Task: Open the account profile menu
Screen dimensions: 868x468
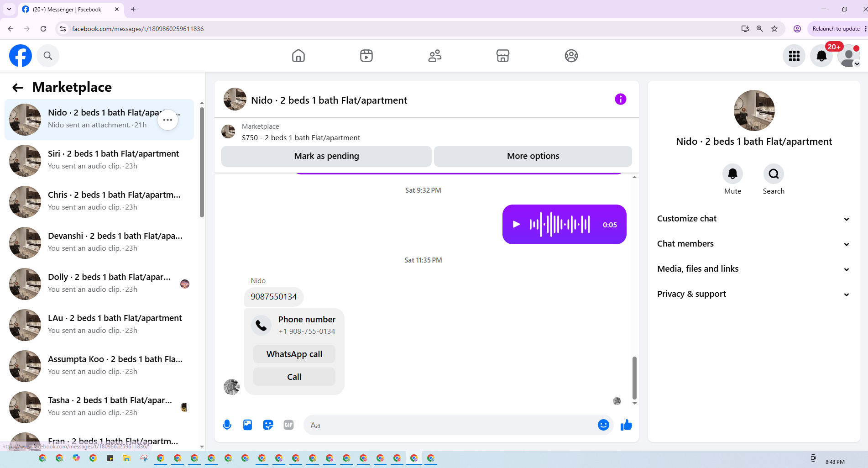Action: 849,56
